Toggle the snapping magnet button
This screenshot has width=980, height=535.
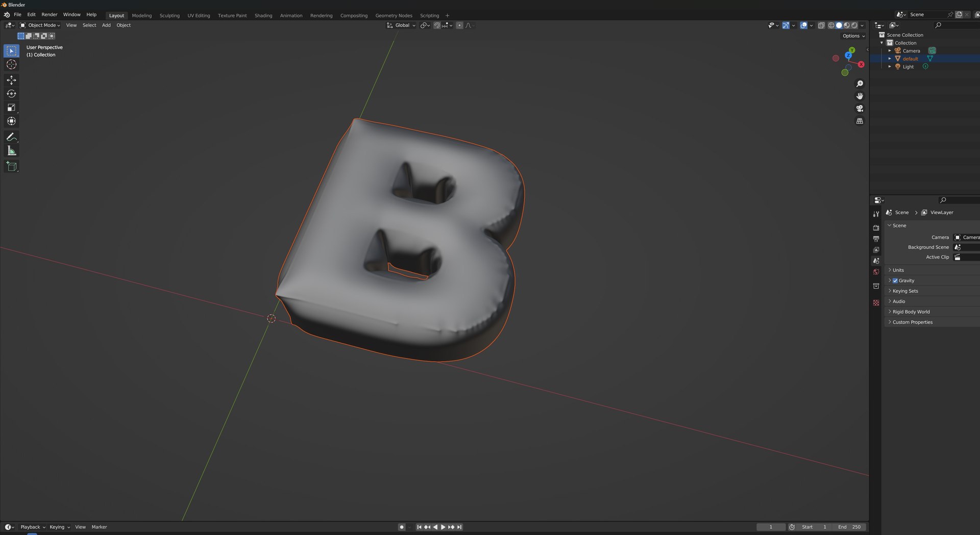(437, 26)
